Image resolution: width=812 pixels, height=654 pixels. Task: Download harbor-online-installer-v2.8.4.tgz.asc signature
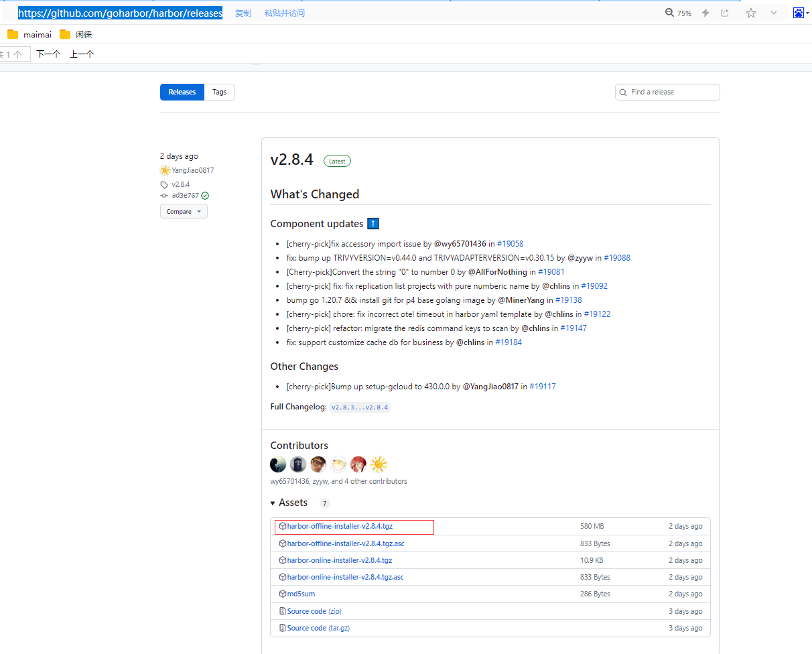346,577
